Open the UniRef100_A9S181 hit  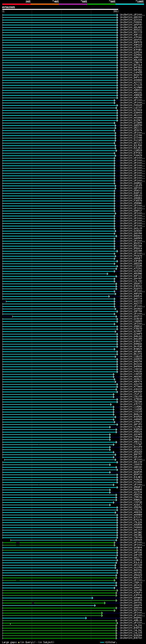tap(131, 93)
